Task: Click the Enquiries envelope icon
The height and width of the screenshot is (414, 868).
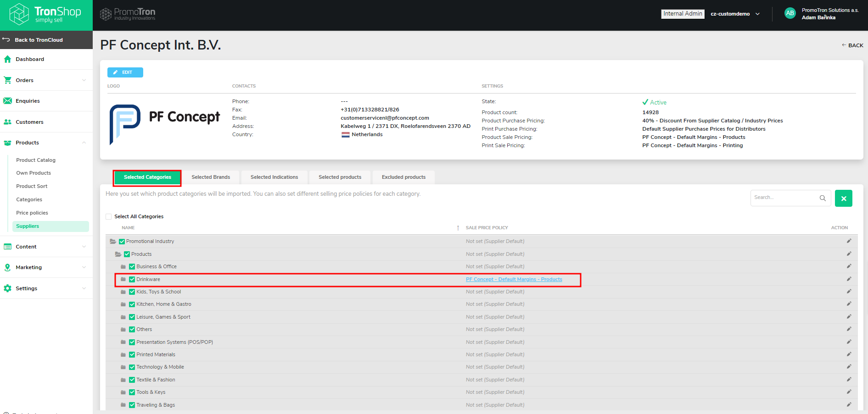Action: pos(7,101)
